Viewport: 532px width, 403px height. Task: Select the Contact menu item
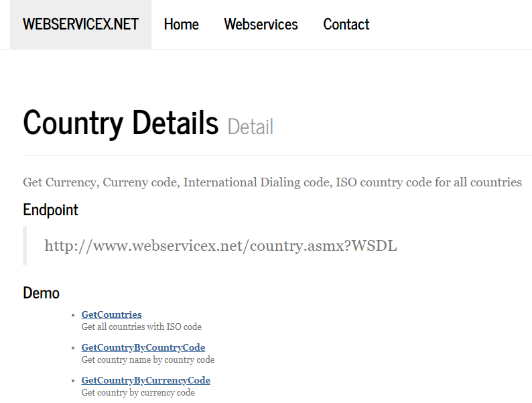[346, 24]
